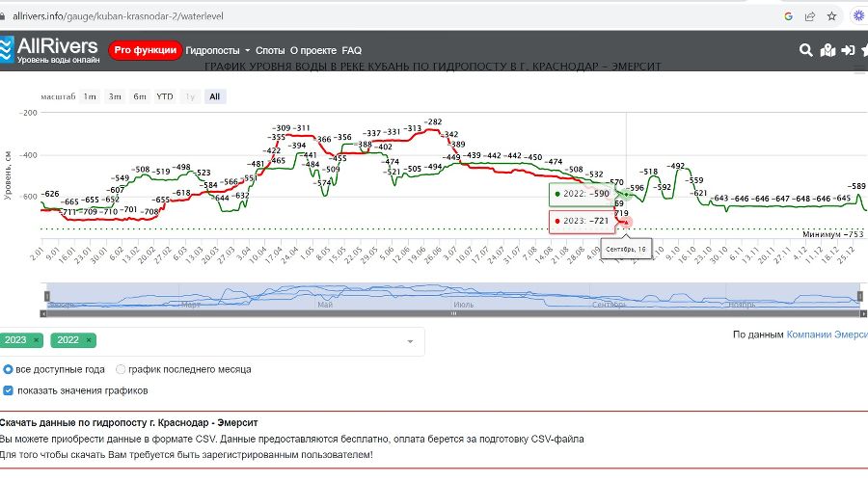Open site search magnifier icon
This screenshot has width=868, height=482.
click(806, 50)
